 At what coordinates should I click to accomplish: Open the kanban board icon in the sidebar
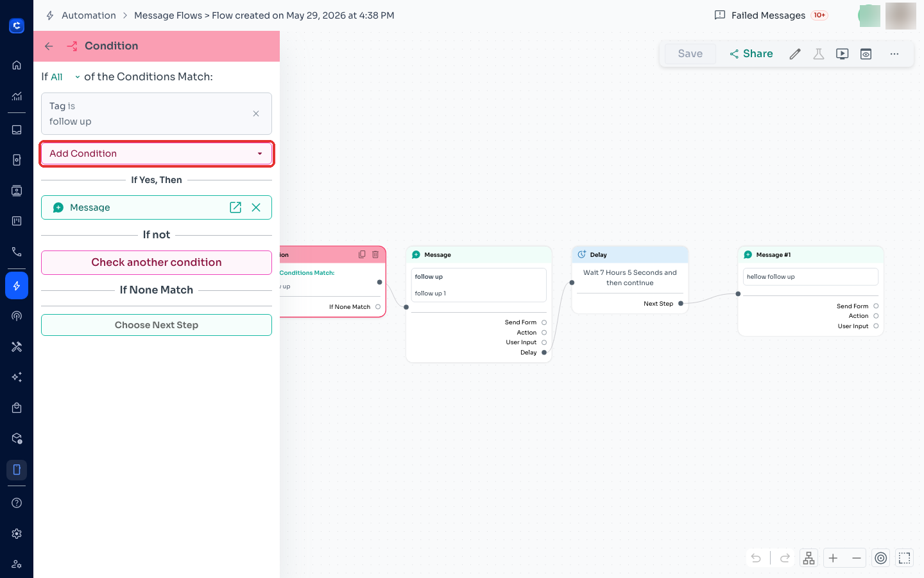click(x=17, y=221)
